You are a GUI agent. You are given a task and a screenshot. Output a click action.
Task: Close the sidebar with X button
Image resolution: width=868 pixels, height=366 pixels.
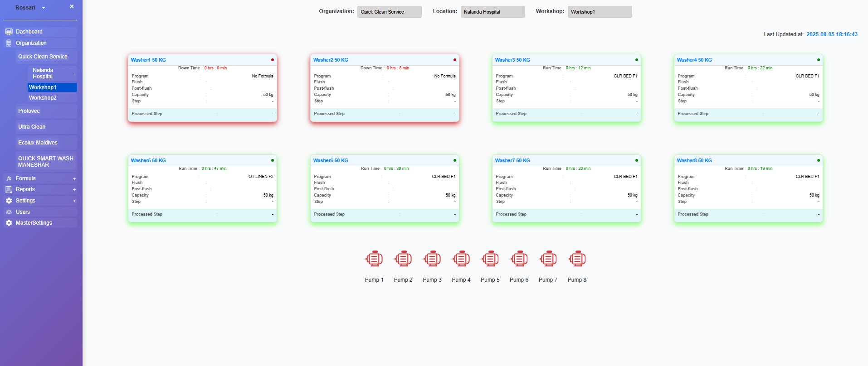pyautogui.click(x=72, y=7)
